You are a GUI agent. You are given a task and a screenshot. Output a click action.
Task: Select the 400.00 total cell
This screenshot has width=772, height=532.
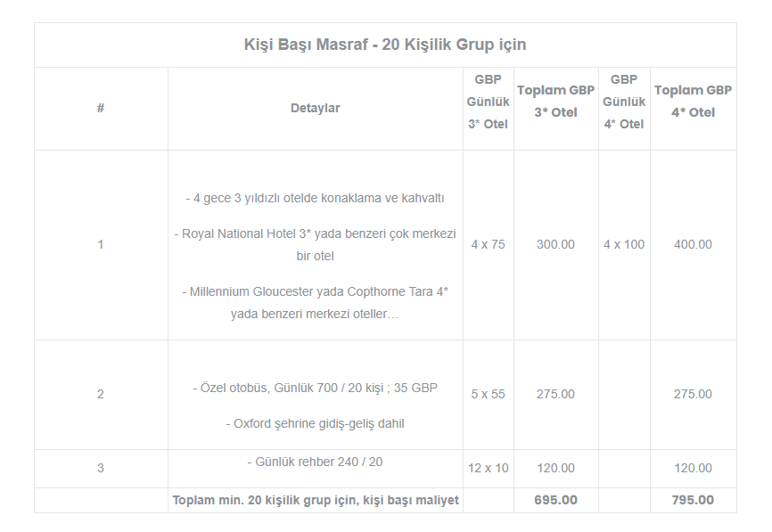[x=693, y=244]
